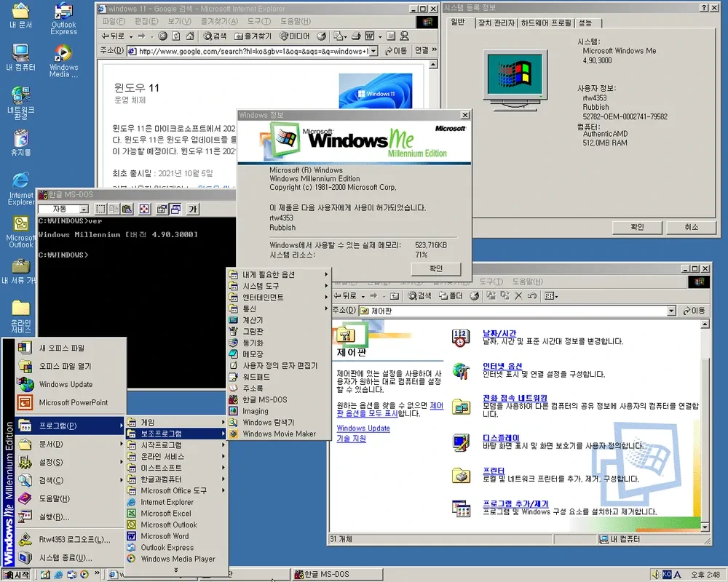Click the 시작 Start button on taskbar
728x582 pixels.
[16, 575]
